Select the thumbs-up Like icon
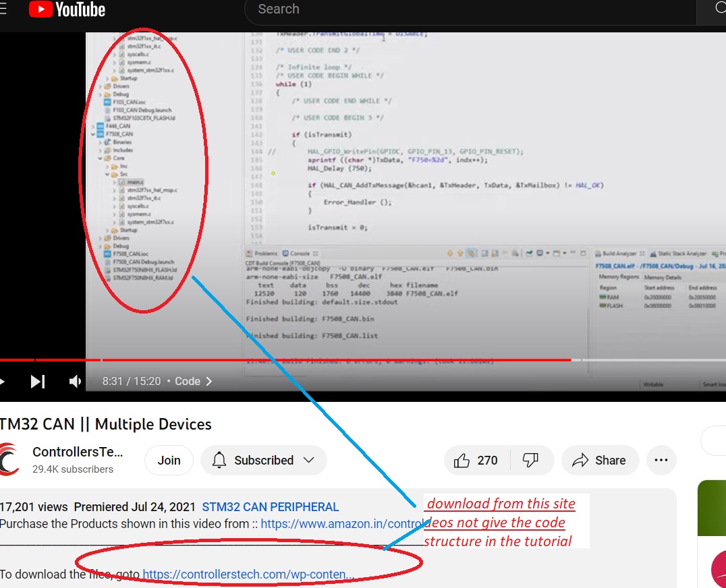This screenshot has width=726, height=588. click(463, 460)
